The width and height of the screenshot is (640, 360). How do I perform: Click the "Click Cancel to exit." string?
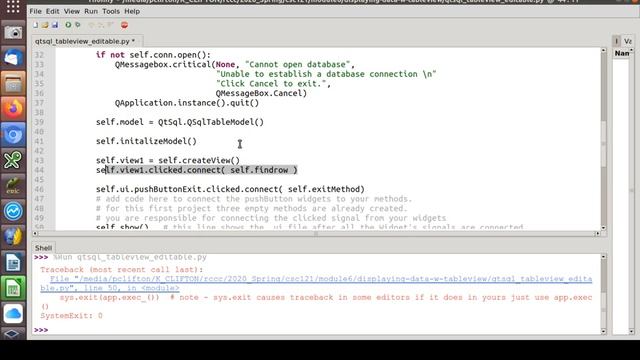pyautogui.click(x=271, y=84)
